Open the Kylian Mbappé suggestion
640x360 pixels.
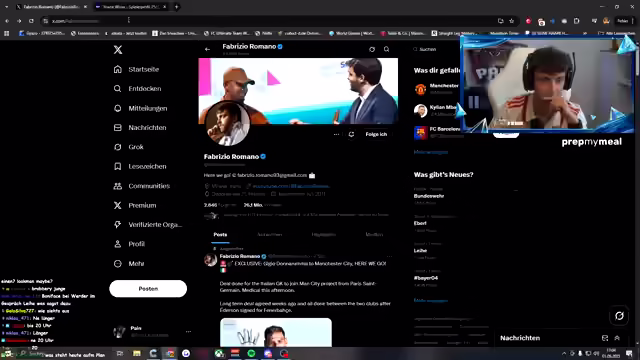pos(436,110)
